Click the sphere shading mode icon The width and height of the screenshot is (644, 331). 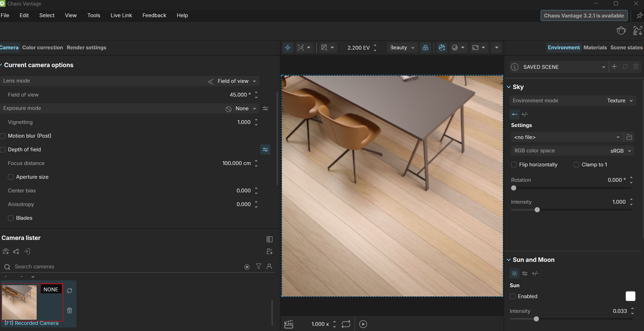coord(455,48)
